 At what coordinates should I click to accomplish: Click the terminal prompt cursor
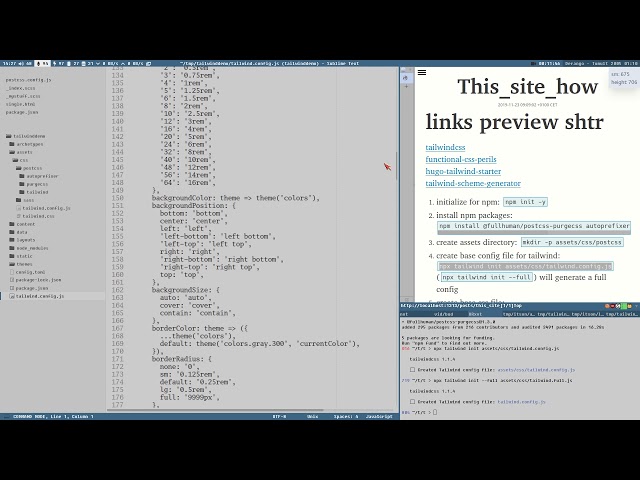click(435, 412)
